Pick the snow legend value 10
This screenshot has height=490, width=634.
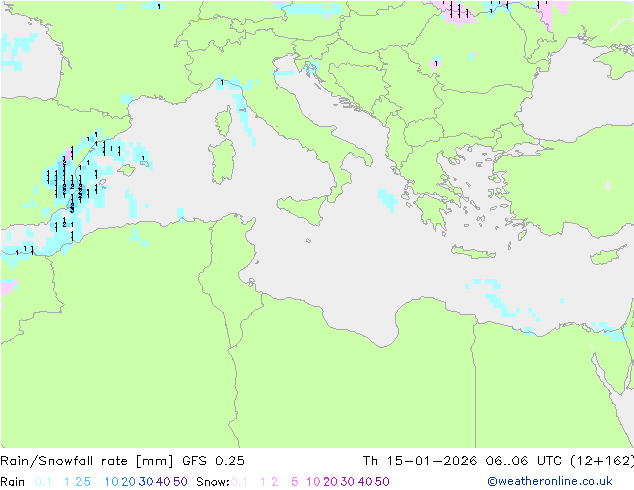(x=313, y=482)
